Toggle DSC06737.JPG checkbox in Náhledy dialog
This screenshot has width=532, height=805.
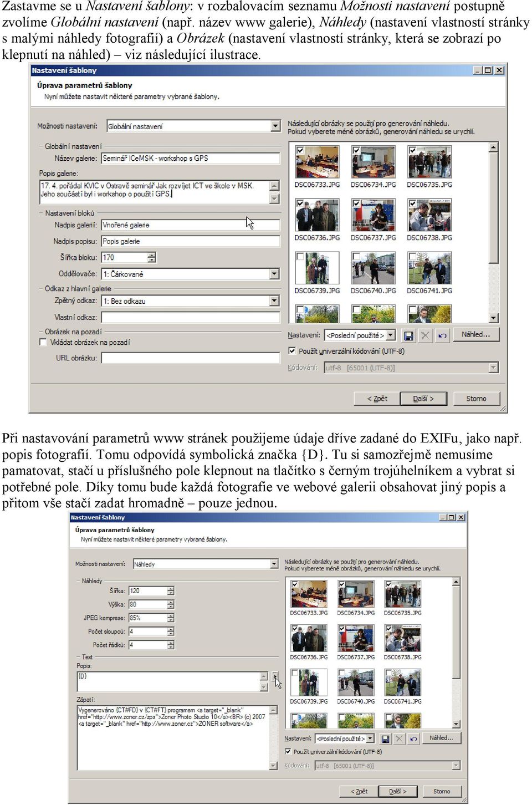342,629
